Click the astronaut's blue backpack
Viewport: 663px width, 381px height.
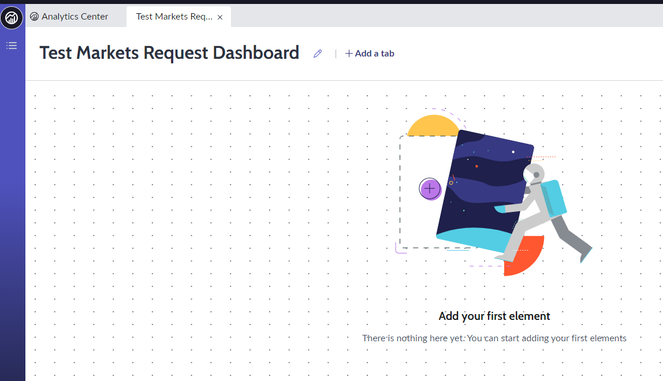click(x=554, y=198)
